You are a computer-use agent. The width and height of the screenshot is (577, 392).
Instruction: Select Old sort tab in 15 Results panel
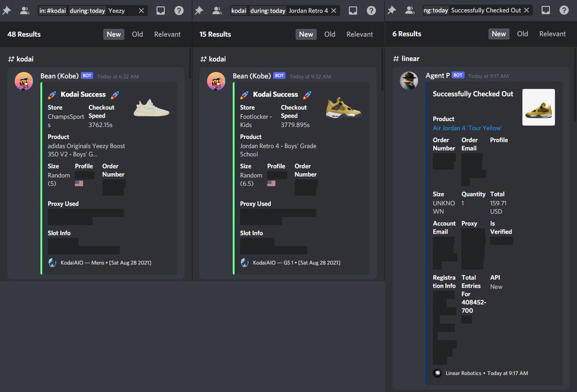pyautogui.click(x=330, y=34)
